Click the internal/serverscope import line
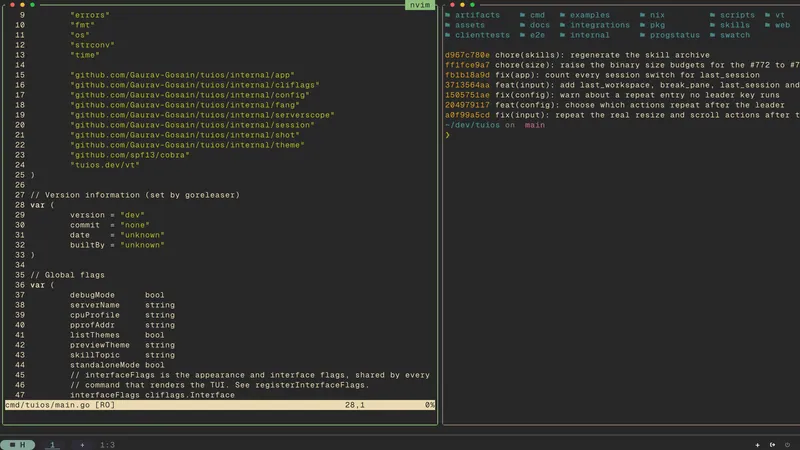Image resolution: width=800 pixels, height=450 pixels. pos(202,115)
